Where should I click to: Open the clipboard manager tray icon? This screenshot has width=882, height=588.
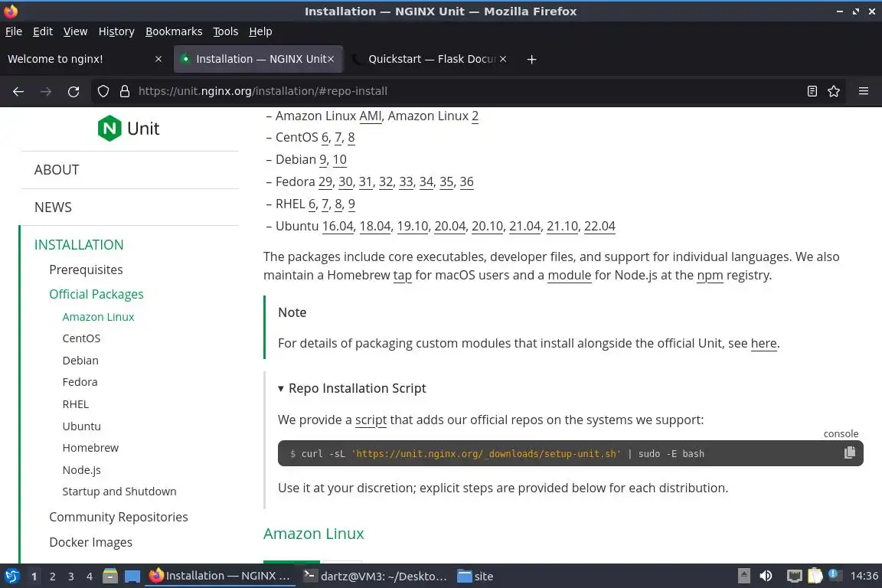coord(815,577)
